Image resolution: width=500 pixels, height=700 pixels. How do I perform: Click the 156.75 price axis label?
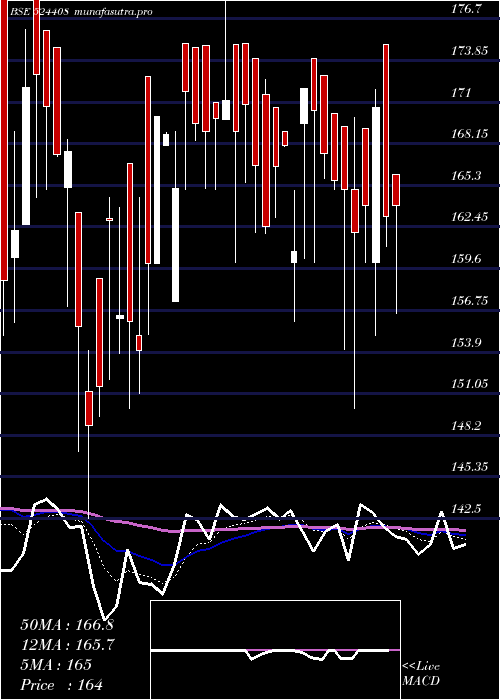(x=469, y=300)
